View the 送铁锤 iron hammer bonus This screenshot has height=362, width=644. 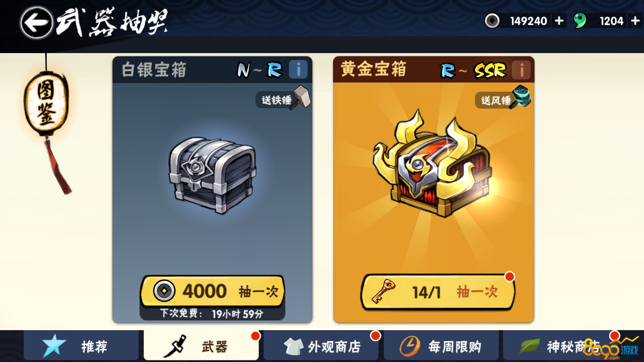pyautogui.click(x=283, y=98)
